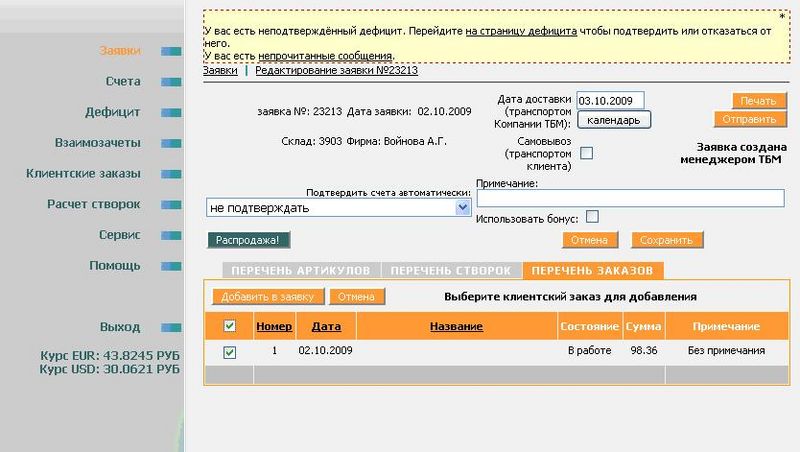Click the marker icon next to Расчет створок
This screenshot has height=452, width=800.
tap(171, 205)
